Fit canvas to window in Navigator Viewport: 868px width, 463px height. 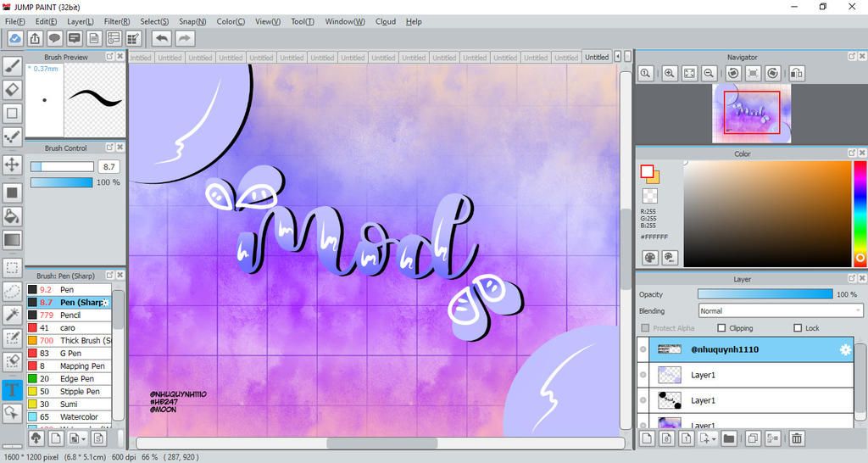click(689, 73)
